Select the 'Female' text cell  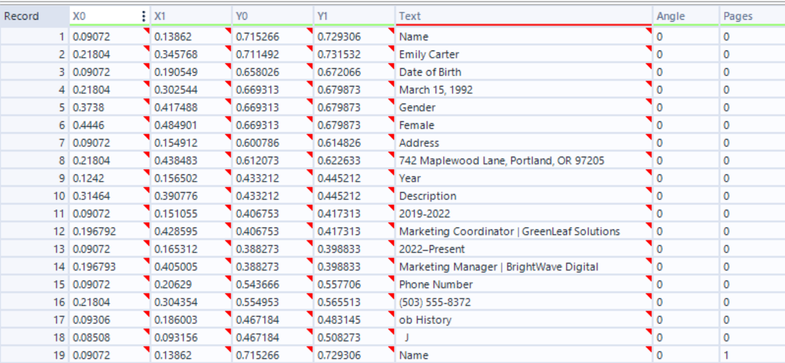524,125
